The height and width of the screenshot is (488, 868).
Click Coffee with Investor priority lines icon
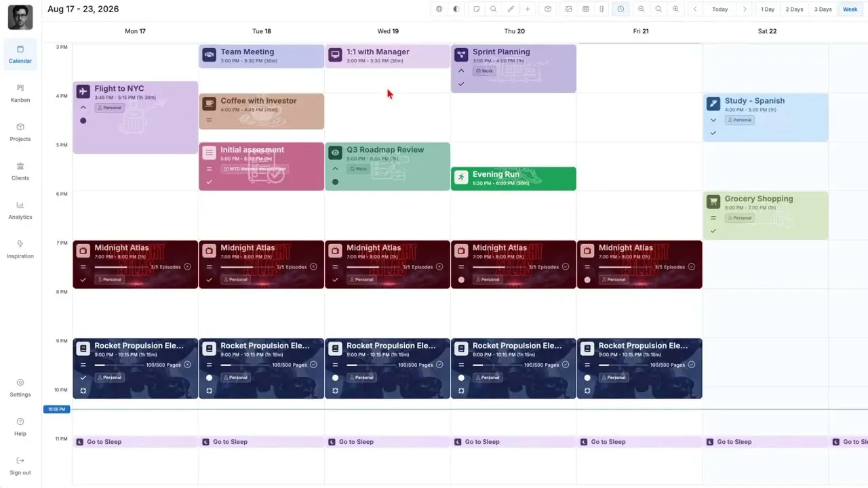(209, 120)
